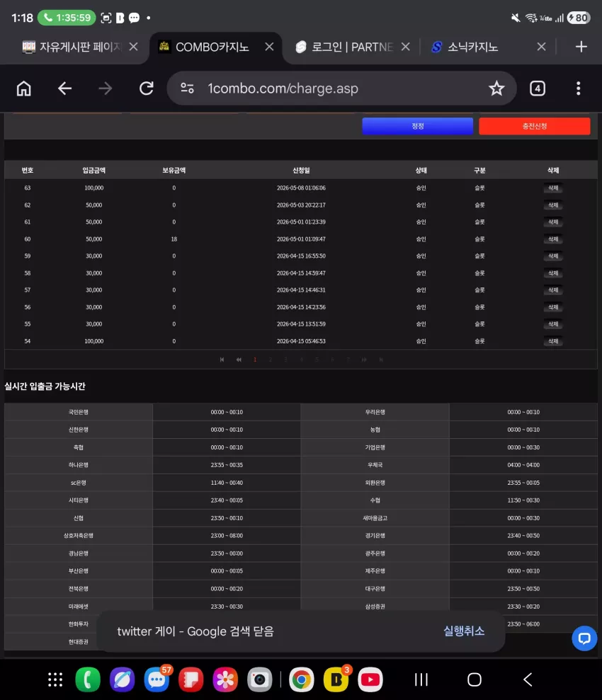602x700 pixels.
Task: Open a new tab with the plus icon
Action: pyautogui.click(x=581, y=47)
